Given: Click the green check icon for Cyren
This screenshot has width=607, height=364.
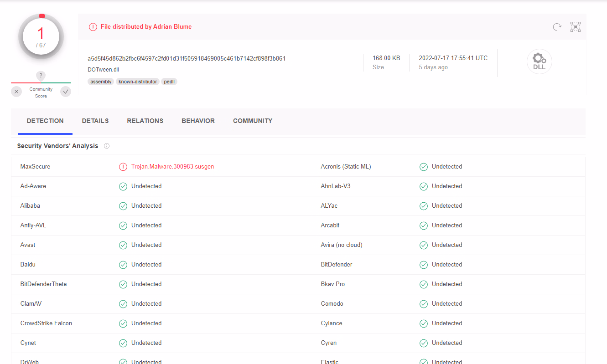Looking at the screenshot, I should [x=424, y=343].
